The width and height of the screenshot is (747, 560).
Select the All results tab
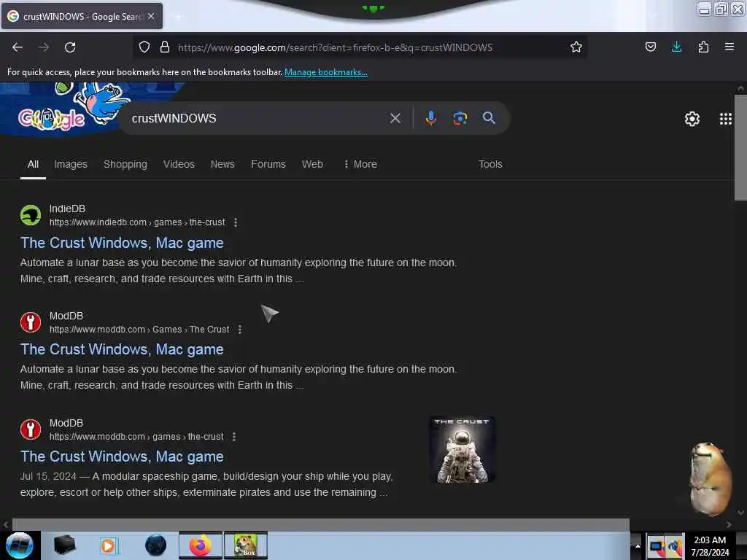tap(33, 164)
